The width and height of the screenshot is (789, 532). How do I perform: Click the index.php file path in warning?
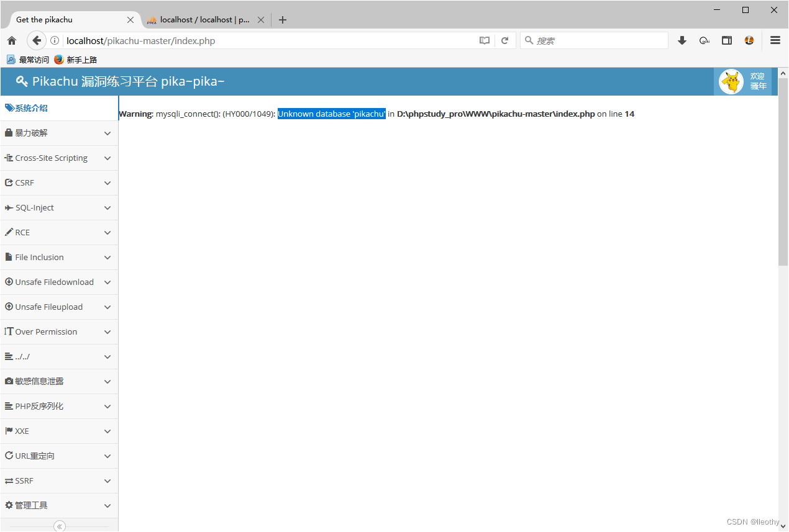496,114
